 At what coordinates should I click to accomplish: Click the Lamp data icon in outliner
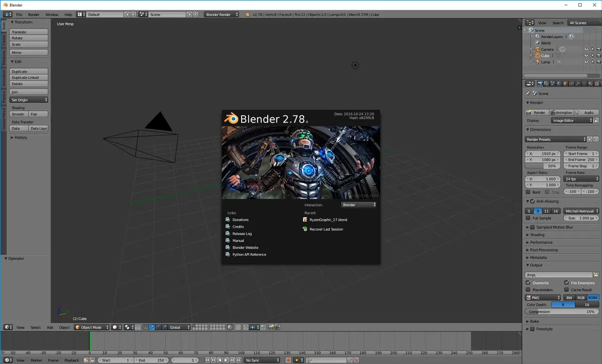point(560,62)
